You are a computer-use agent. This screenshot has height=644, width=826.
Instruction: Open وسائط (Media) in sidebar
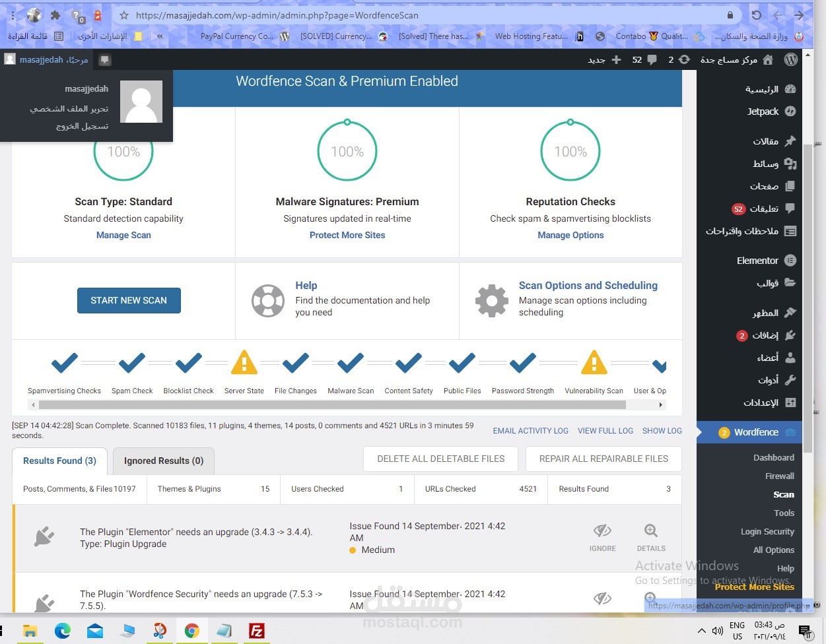[x=774, y=163]
